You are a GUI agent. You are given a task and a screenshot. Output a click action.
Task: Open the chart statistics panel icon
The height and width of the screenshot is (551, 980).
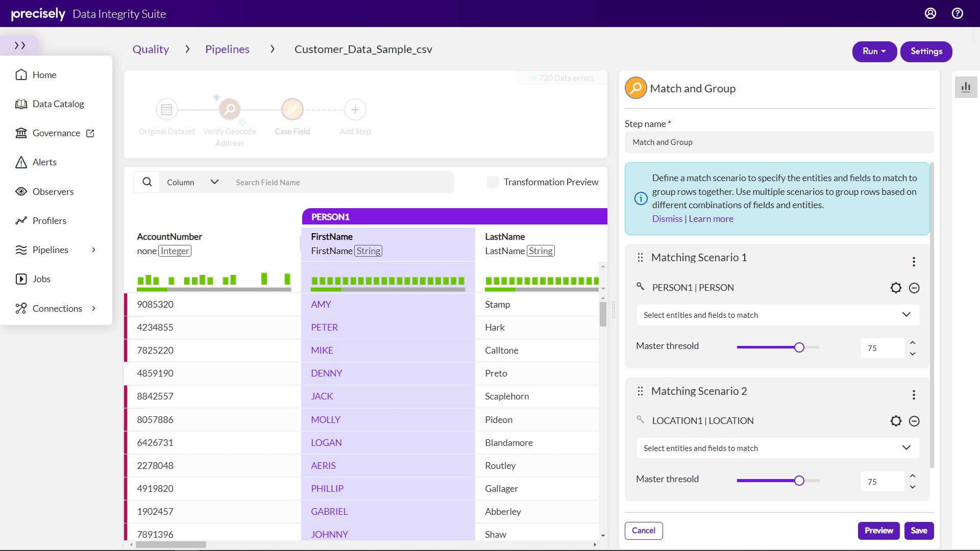[x=966, y=87]
